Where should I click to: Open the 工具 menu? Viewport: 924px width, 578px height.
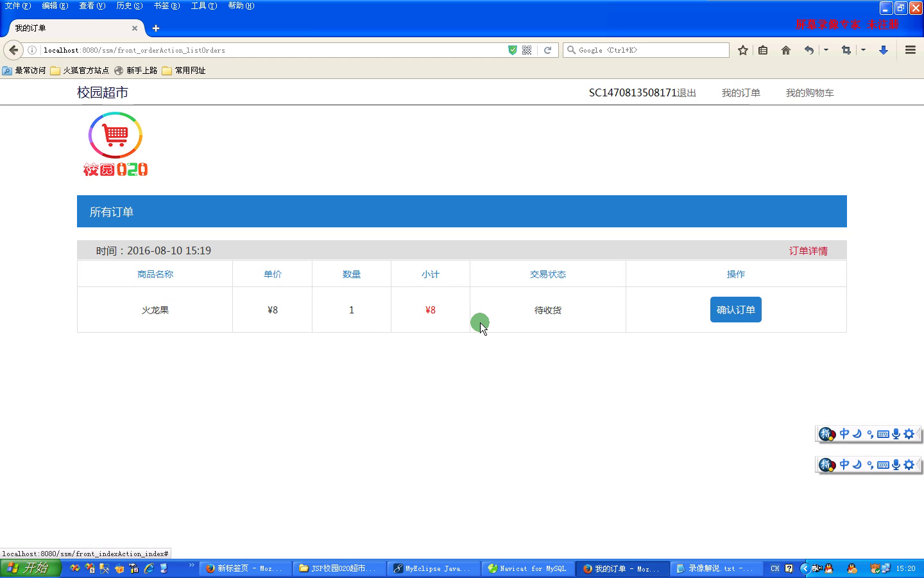coord(204,6)
